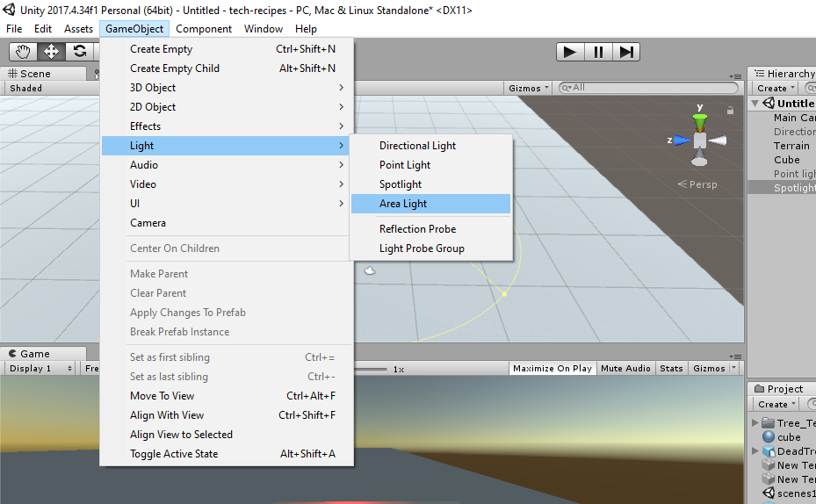Choose Spotlight from Light submenu

(x=431, y=184)
